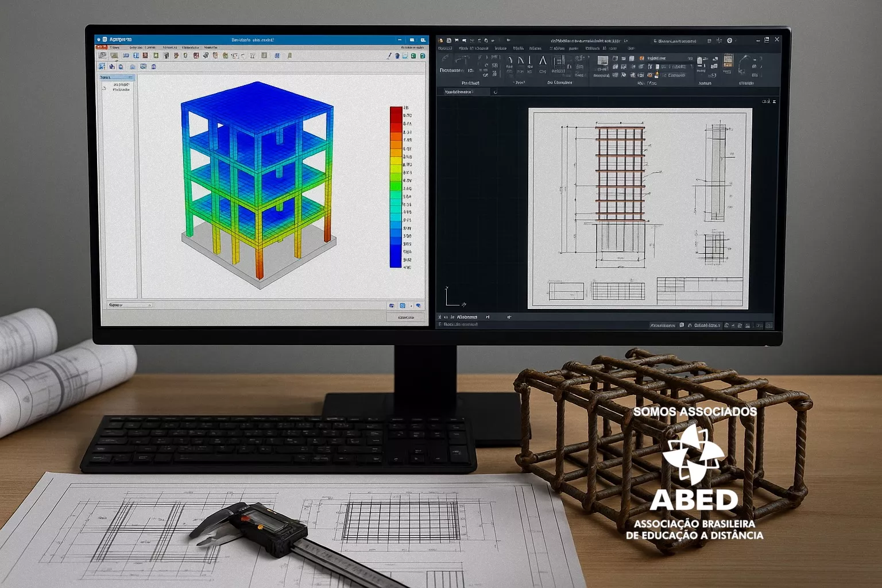Click the gray button at analysis window's bottom right
The height and width of the screenshot is (588, 882).
point(406,317)
